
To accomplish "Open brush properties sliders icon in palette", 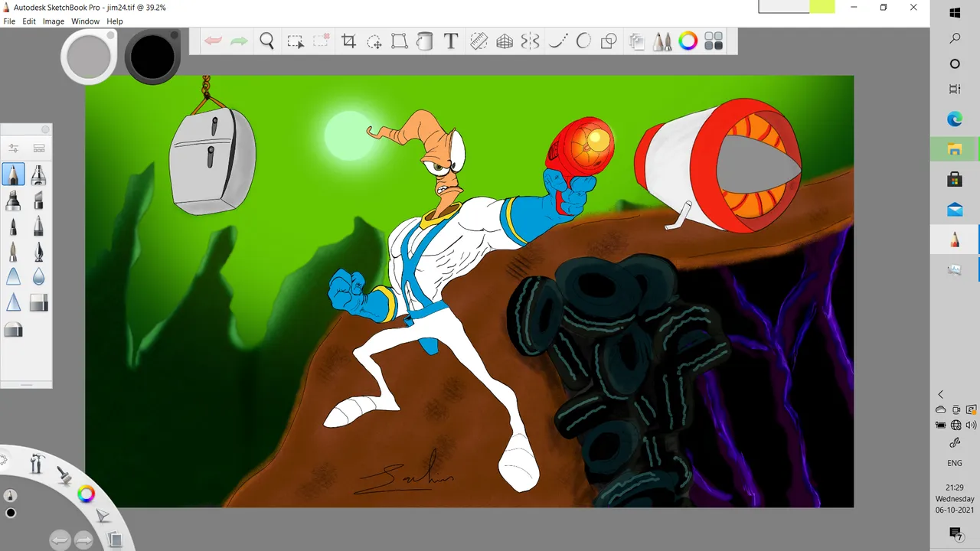I will [x=13, y=148].
